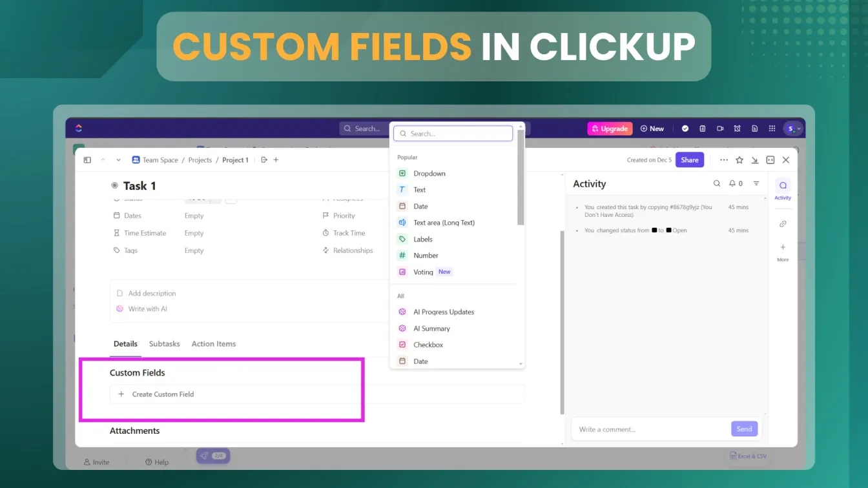Switch to the Details tab
The height and width of the screenshot is (488, 868).
pos(125,344)
